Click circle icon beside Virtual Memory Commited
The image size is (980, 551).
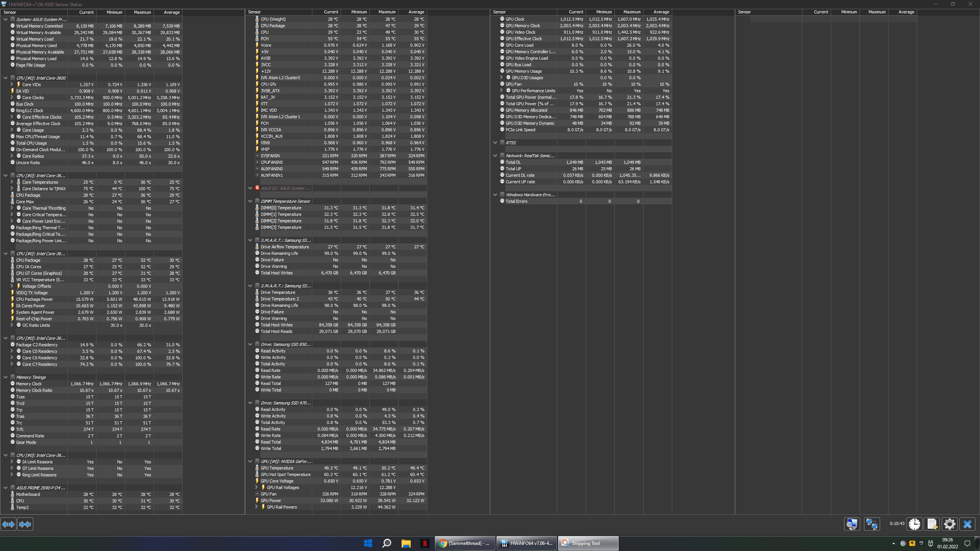pos(13,26)
